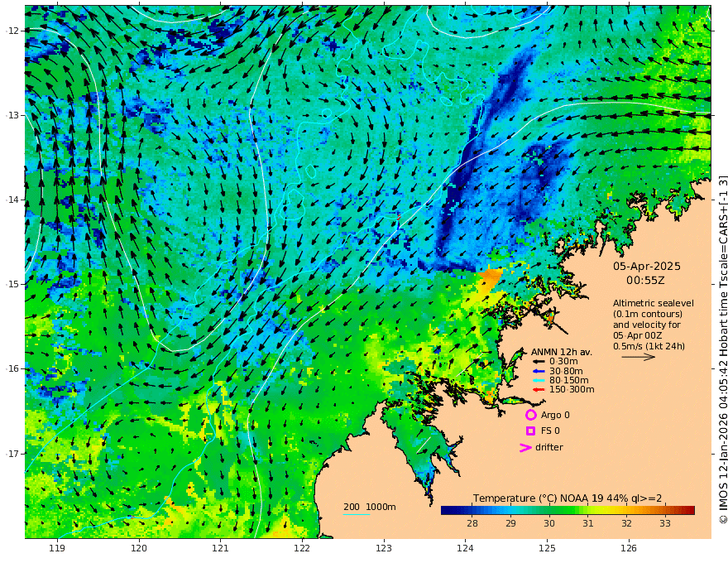
Task: Click the '05-Apr-2025' date label
Action: point(647,267)
